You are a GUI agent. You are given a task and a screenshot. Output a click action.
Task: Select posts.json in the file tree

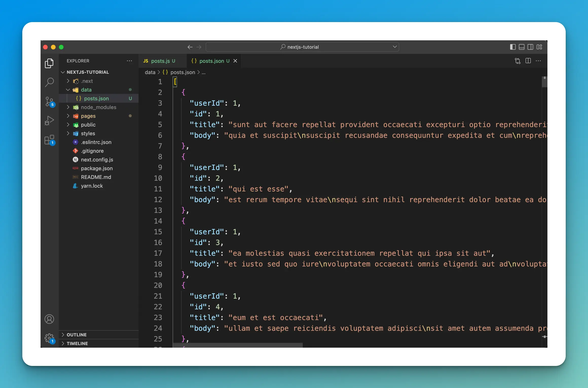point(99,99)
